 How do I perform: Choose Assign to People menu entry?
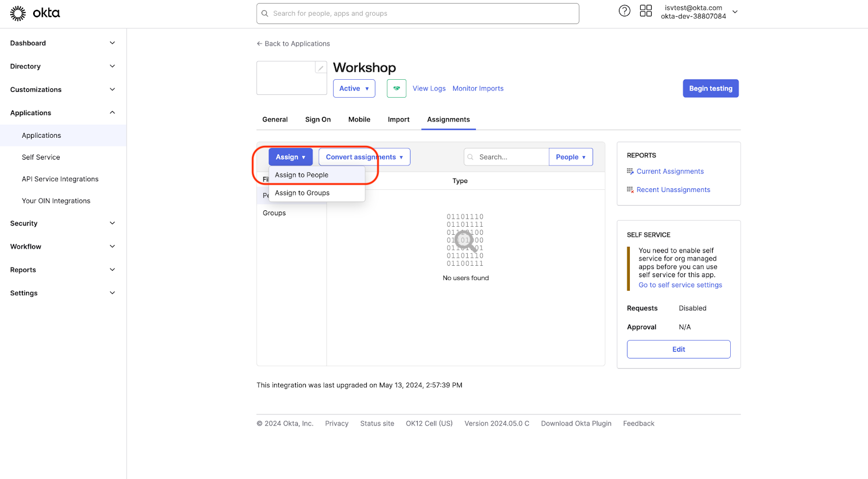(317, 175)
